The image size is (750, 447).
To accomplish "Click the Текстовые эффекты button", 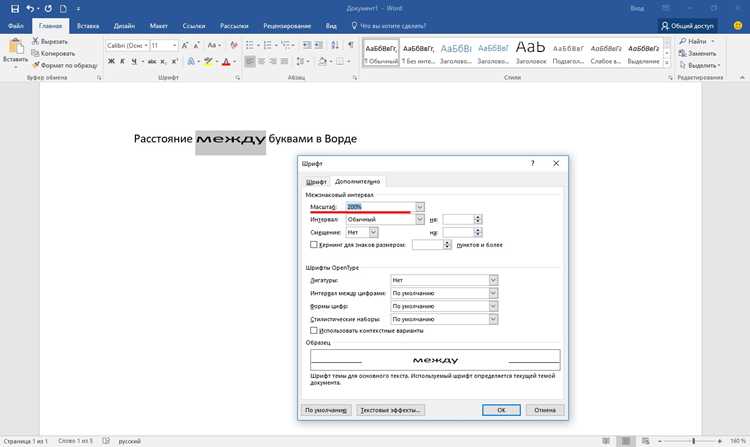I will point(390,410).
